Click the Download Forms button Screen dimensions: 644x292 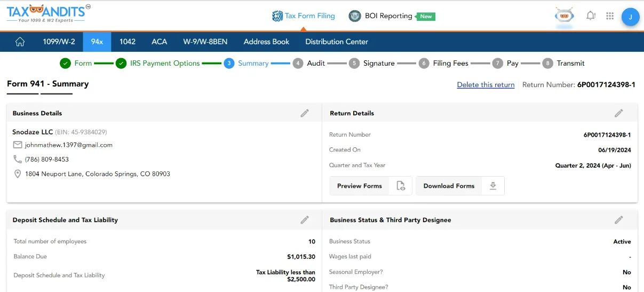(x=460, y=186)
